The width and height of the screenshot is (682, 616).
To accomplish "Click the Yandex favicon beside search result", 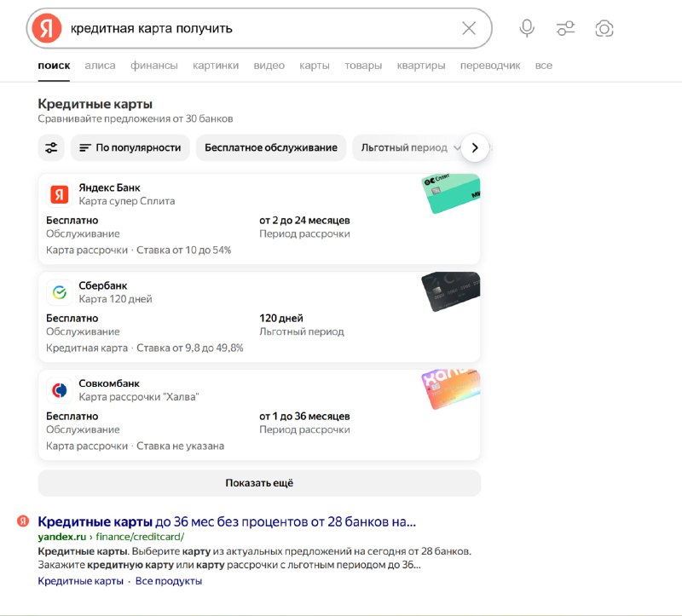I will pyautogui.click(x=23, y=521).
